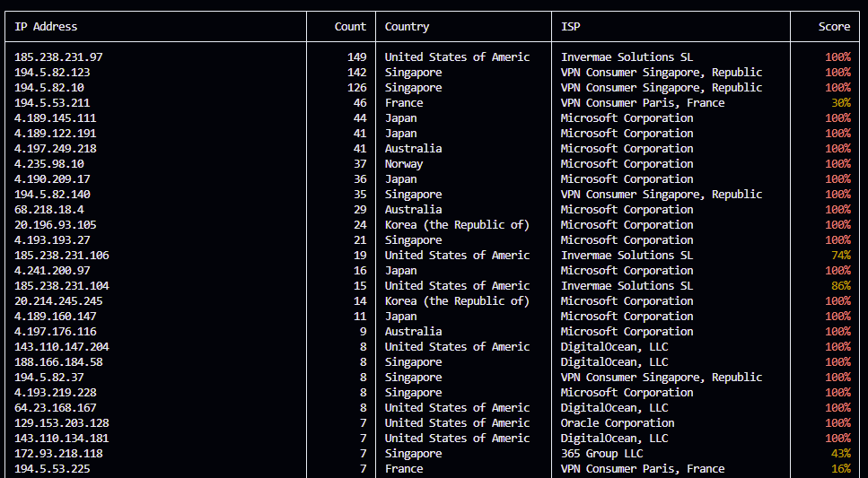The height and width of the screenshot is (478, 868).
Task: Click the IP Address column header
Action: 46,27
